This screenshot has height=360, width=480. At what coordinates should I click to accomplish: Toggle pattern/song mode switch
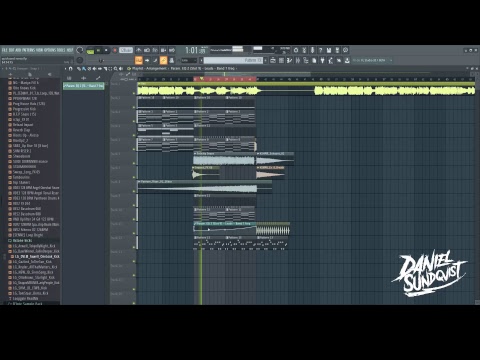pyautogui.click(x=90, y=51)
